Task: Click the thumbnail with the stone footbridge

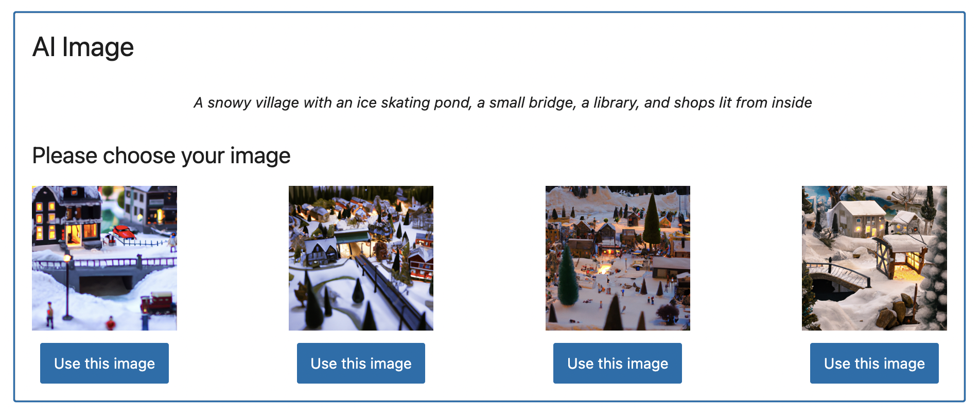Action: tap(874, 258)
